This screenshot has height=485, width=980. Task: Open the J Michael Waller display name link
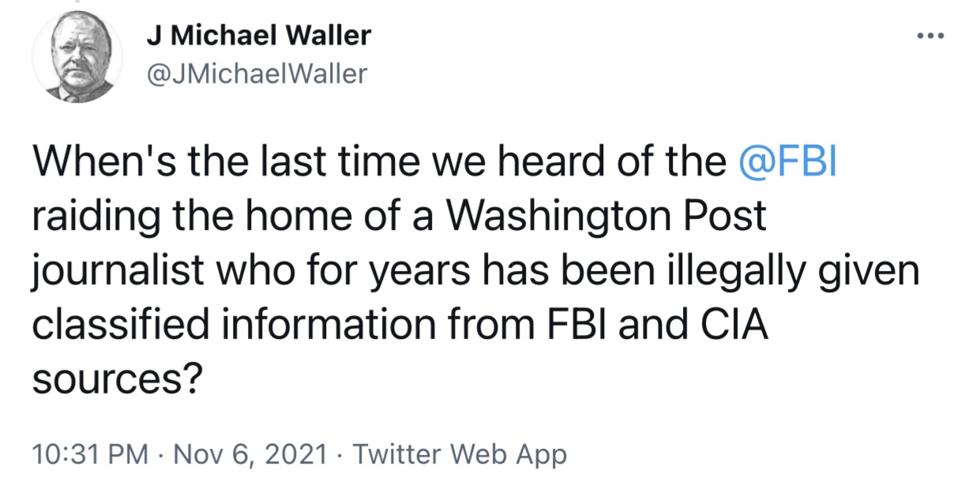[259, 36]
